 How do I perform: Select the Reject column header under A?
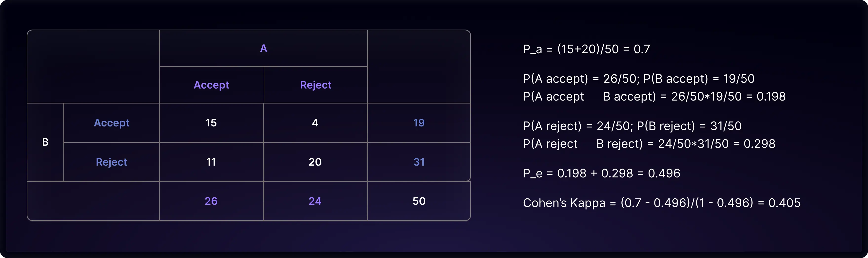pos(316,85)
